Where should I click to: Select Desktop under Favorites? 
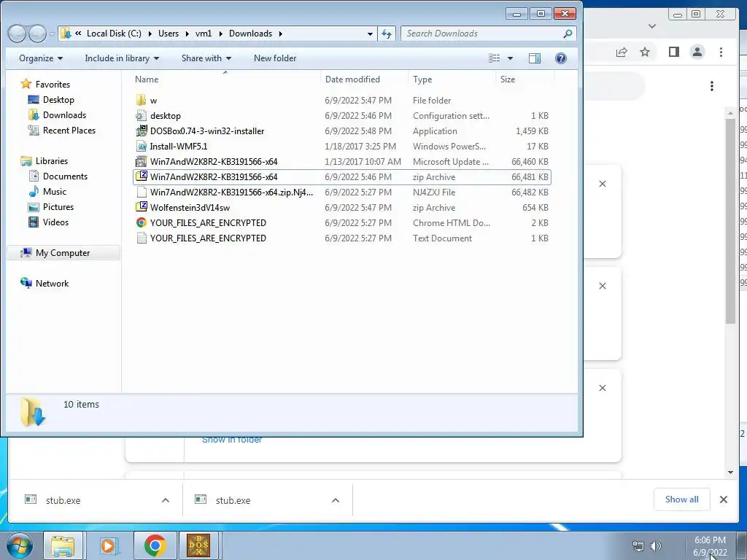pos(58,99)
